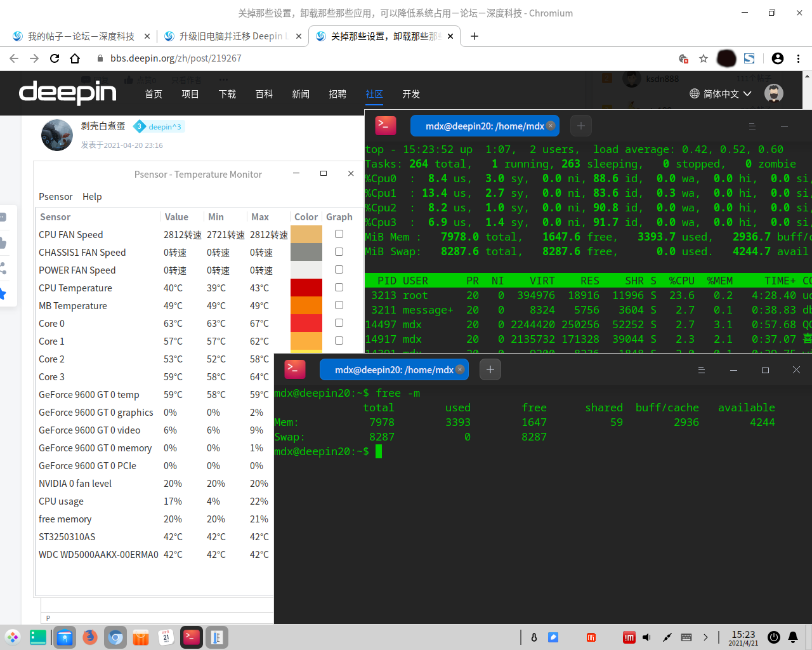The image size is (812, 650).
Task: Open the 简体中文 language dropdown
Action: pos(721,94)
